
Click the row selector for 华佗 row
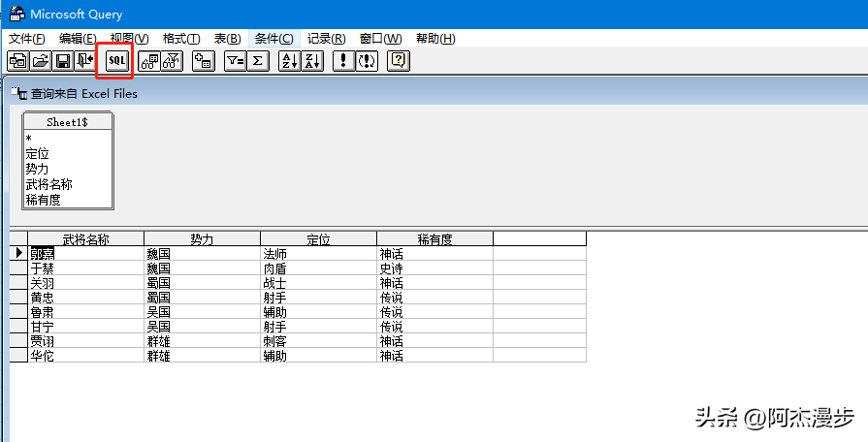[x=18, y=355]
